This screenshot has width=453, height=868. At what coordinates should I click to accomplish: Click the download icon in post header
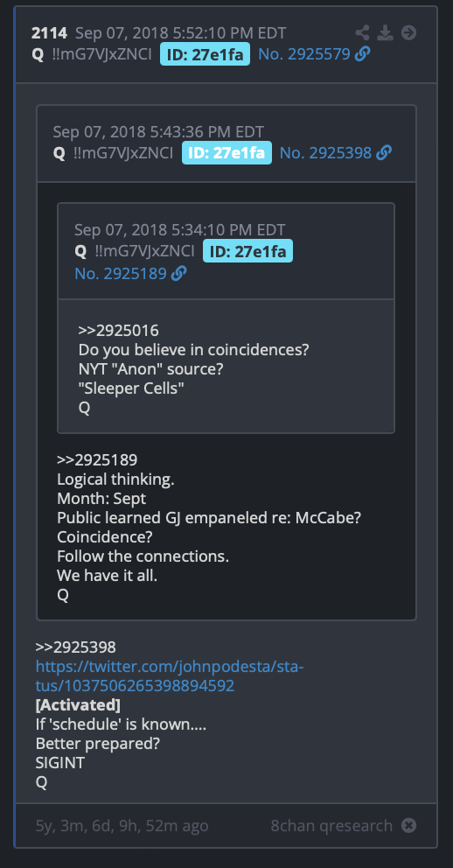click(386, 32)
